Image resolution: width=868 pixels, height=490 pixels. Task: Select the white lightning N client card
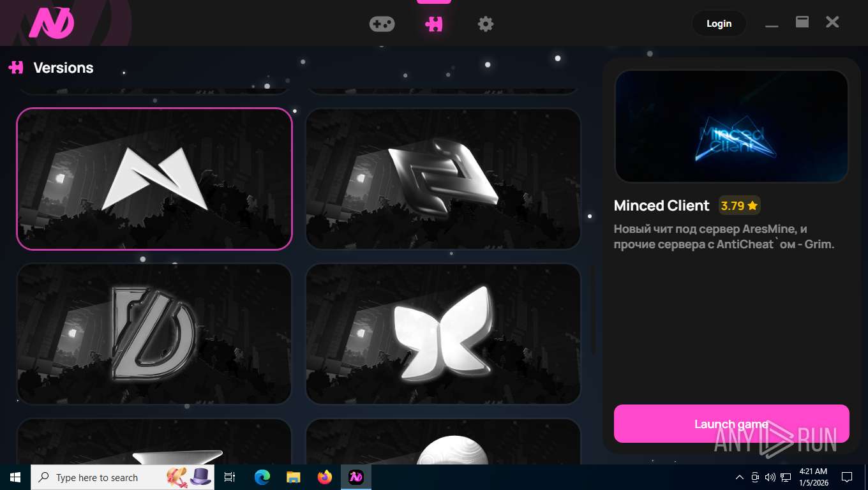click(154, 179)
